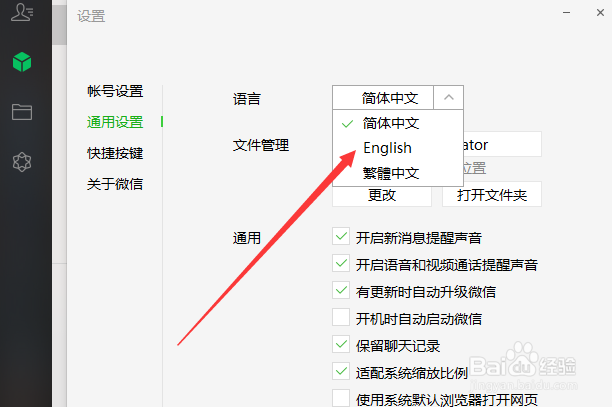This screenshot has height=407, width=612.
Task: Enable 使用系统默认浏览器打开网页 checkbox
Action: tap(341, 398)
